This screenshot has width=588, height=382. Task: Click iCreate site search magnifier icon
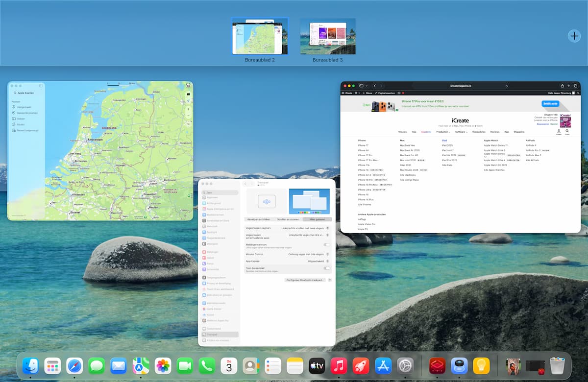click(x=567, y=131)
